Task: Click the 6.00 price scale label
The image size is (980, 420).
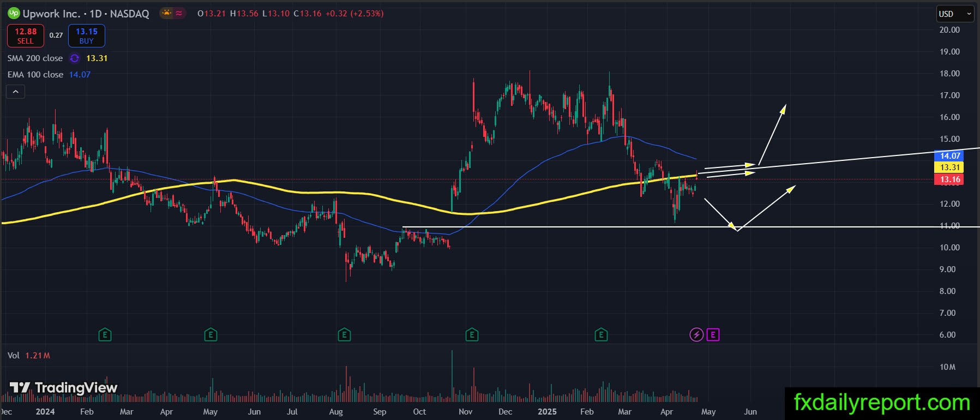Action: click(947, 335)
